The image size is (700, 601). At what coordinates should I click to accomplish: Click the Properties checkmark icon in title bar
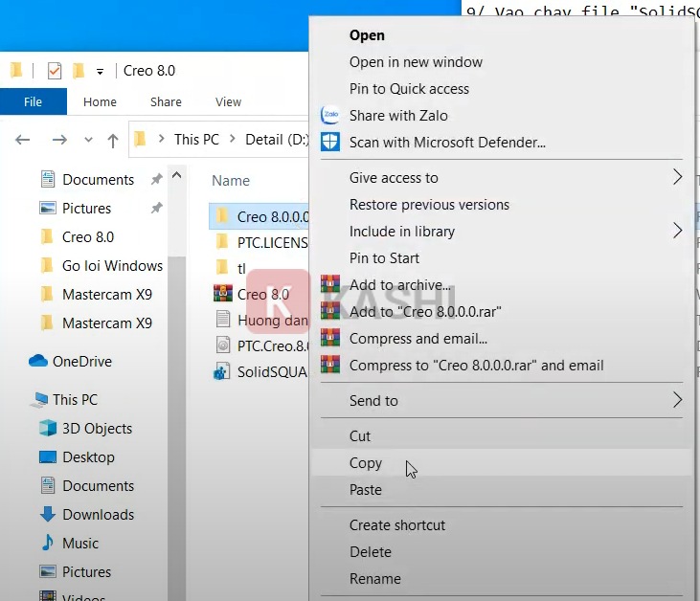coord(55,71)
